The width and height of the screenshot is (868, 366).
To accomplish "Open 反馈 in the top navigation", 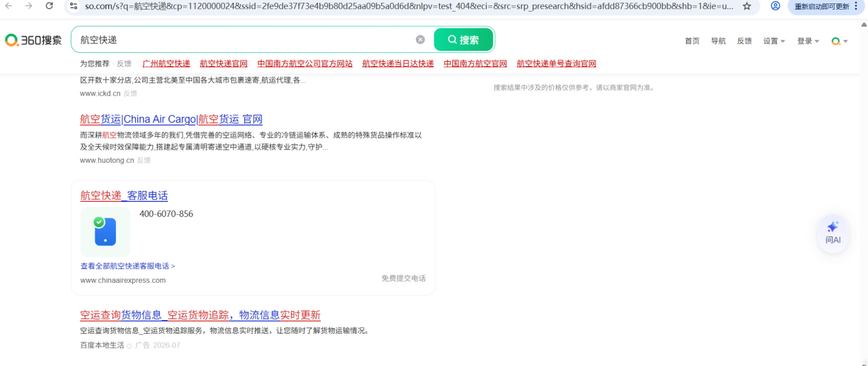I will (744, 41).
